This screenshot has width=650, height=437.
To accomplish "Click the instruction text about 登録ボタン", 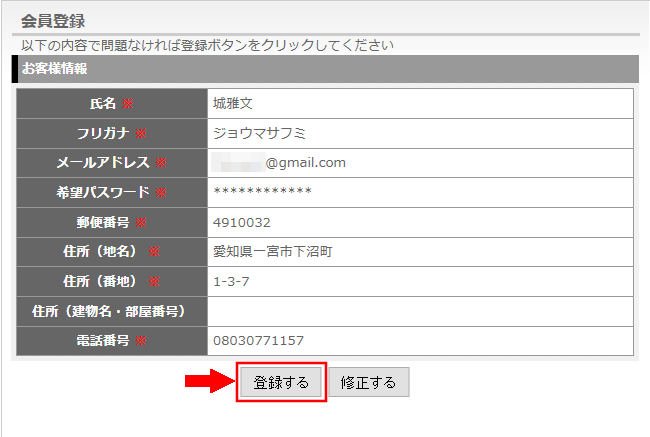I will tap(207, 45).
